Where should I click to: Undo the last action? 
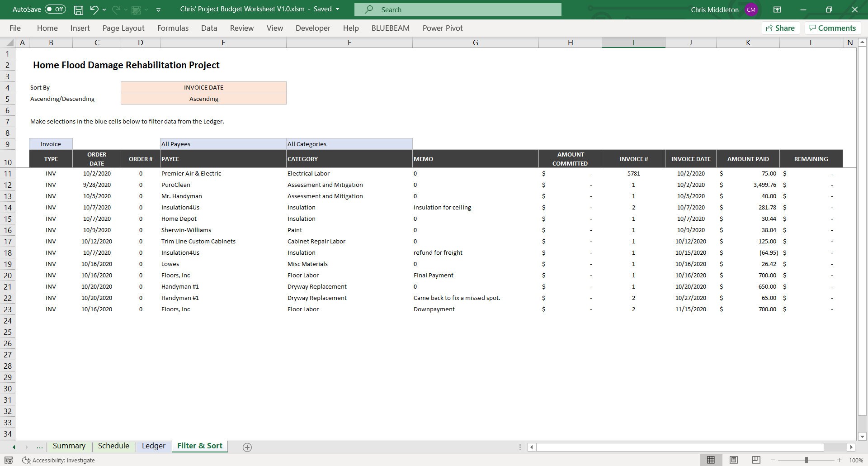pyautogui.click(x=94, y=9)
